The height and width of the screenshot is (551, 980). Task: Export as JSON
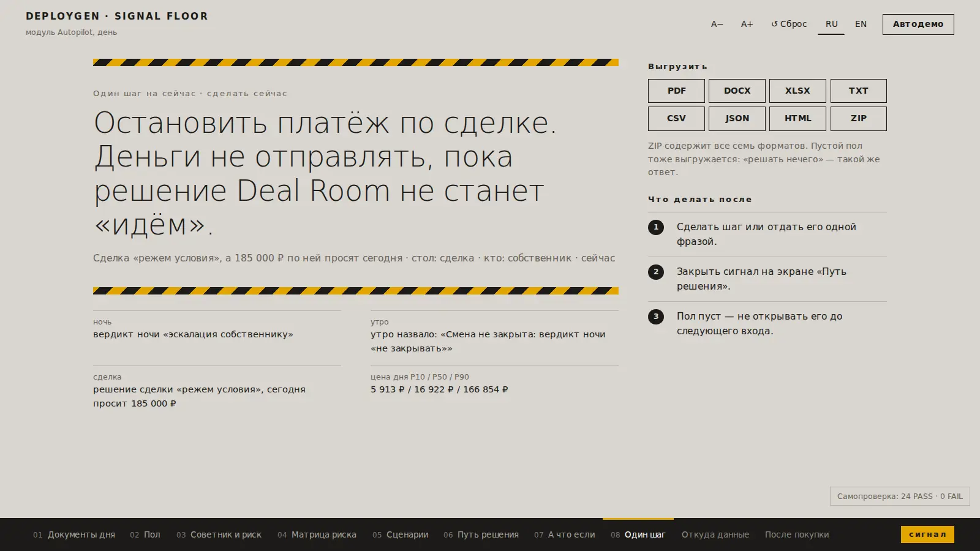737,119
